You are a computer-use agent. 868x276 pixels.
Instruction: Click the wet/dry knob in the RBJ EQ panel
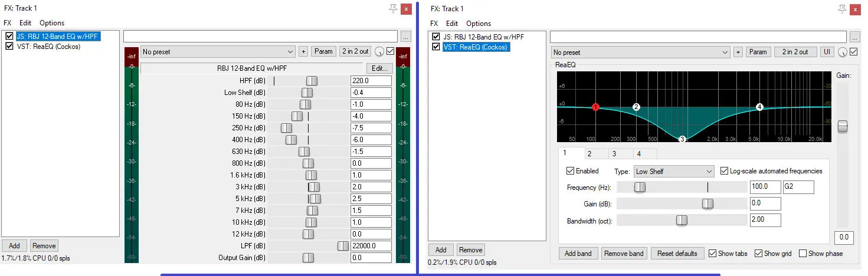coord(379,52)
